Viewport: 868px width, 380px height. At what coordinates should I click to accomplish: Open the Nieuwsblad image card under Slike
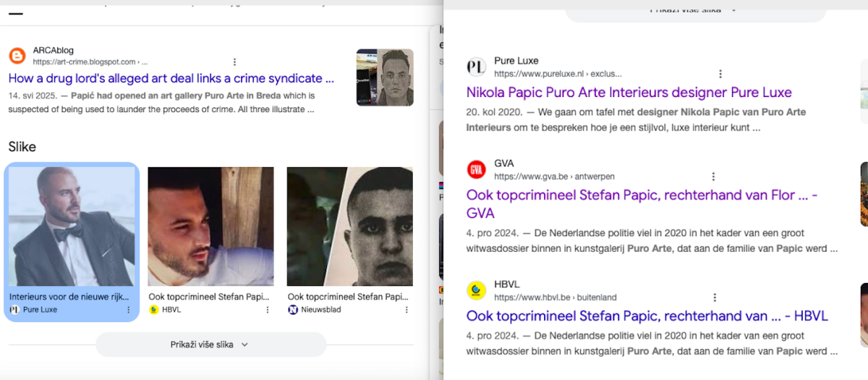(349, 227)
